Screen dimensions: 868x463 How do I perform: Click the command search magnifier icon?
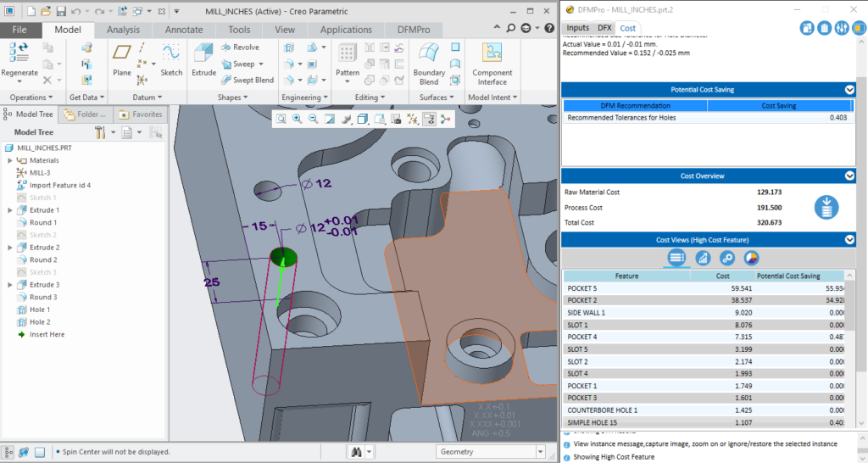coord(510,28)
